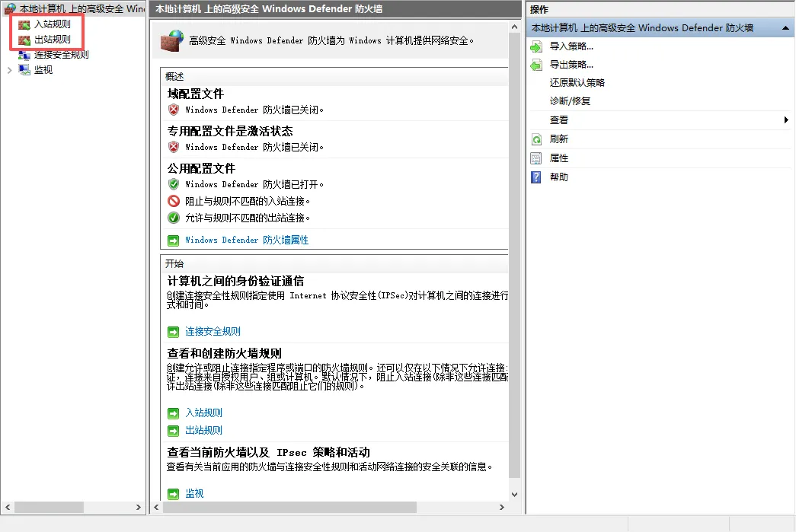Expand the 监视 tree node arrow
The width and height of the screenshot is (796, 532).
pyautogui.click(x=9, y=70)
